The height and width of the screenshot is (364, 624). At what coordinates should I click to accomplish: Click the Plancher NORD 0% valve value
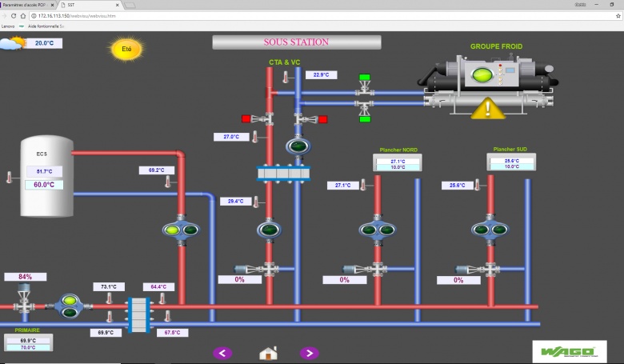(x=345, y=280)
